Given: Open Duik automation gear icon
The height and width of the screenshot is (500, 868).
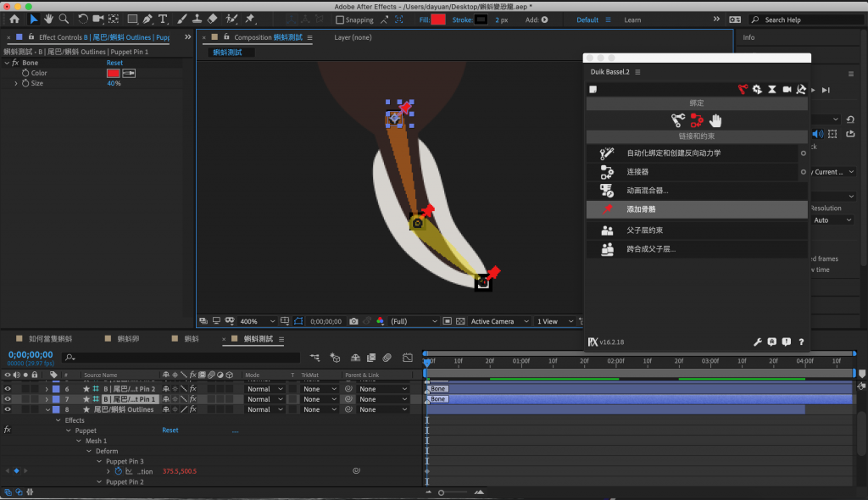Looking at the screenshot, I should tap(757, 89).
